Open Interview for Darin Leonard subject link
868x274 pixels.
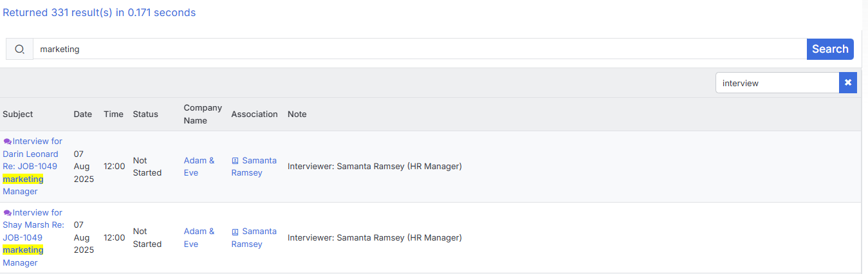click(x=32, y=166)
